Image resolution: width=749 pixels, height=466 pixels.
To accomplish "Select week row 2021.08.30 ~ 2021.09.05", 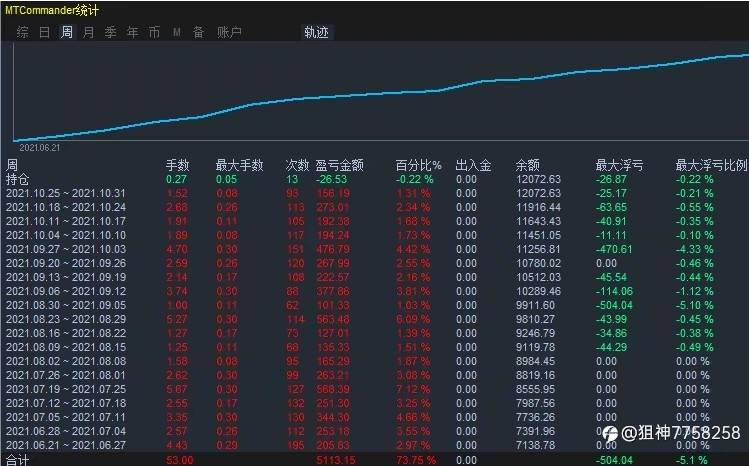I will [x=374, y=305].
